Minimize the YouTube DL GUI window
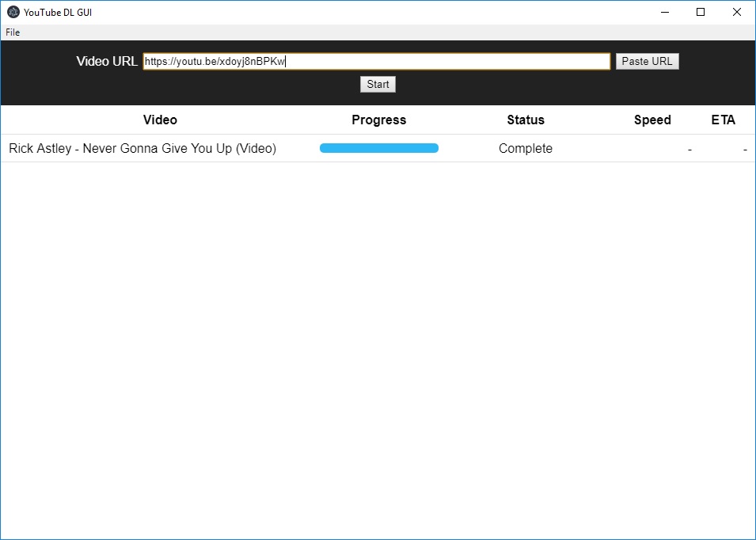 click(x=665, y=12)
